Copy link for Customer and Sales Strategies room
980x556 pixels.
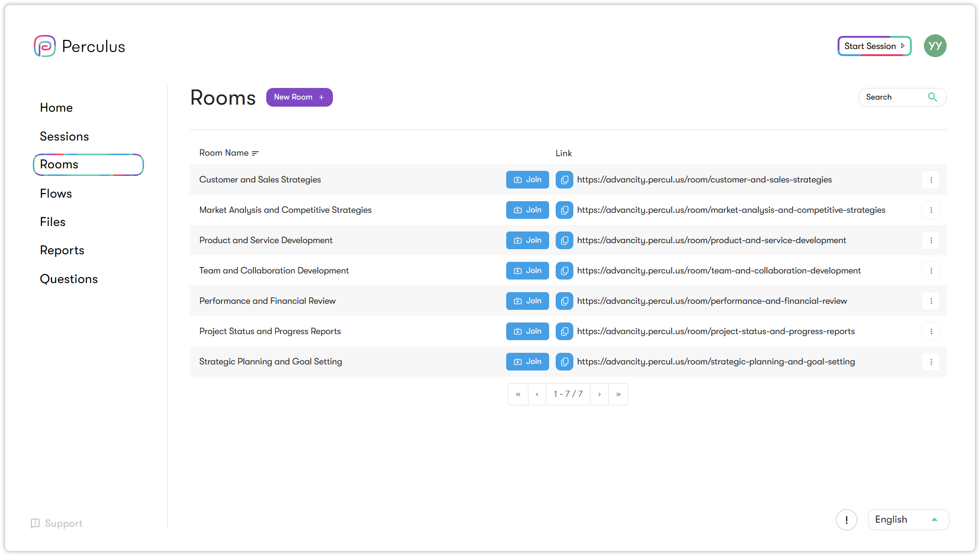click(564, 180)
